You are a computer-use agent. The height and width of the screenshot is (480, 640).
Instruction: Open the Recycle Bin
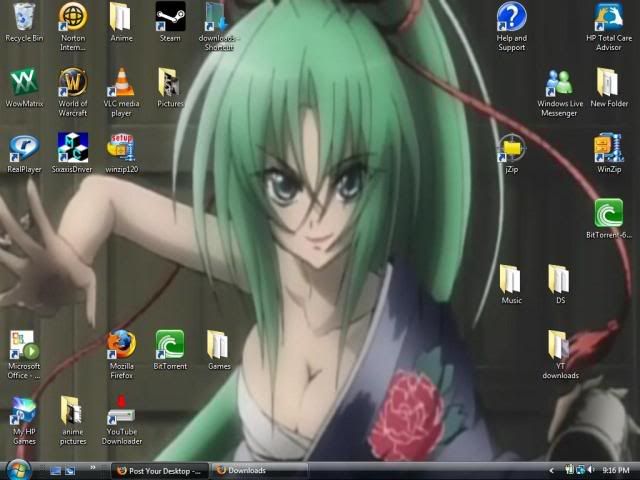point(24,18)
